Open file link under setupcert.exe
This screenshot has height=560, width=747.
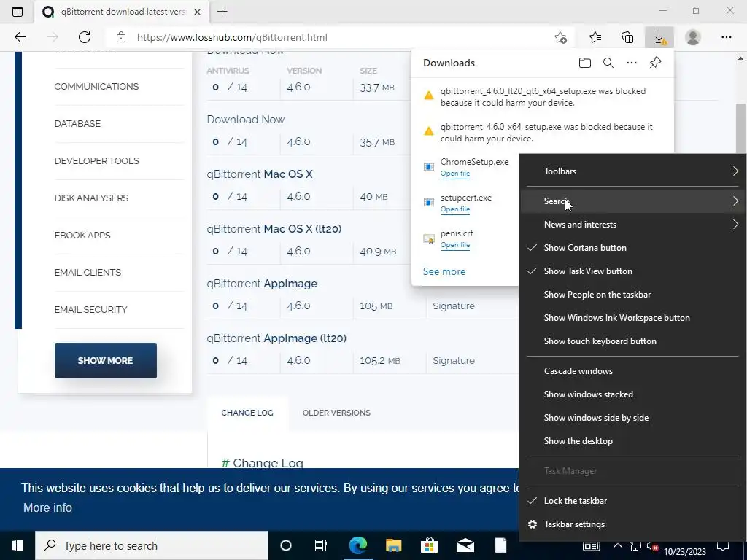click(x=455, y=209)
